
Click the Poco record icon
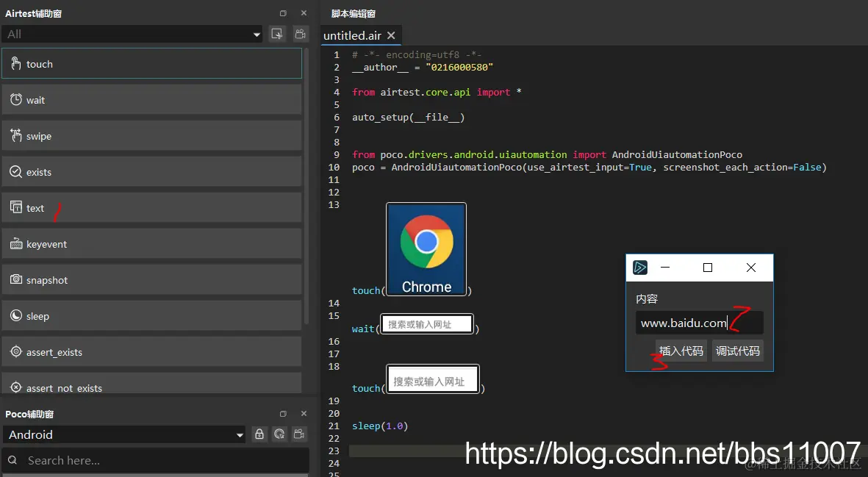point(299,434)
